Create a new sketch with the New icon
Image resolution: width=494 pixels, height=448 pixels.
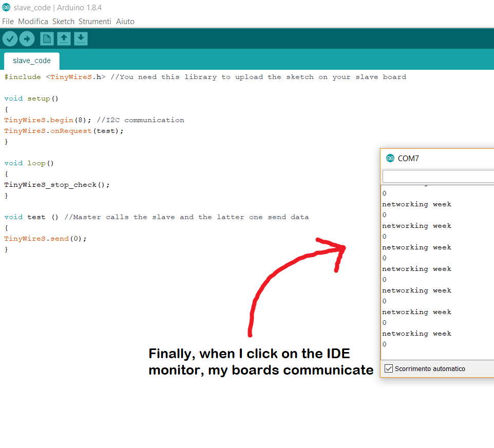pyautogui.click(x=47, y=39)
